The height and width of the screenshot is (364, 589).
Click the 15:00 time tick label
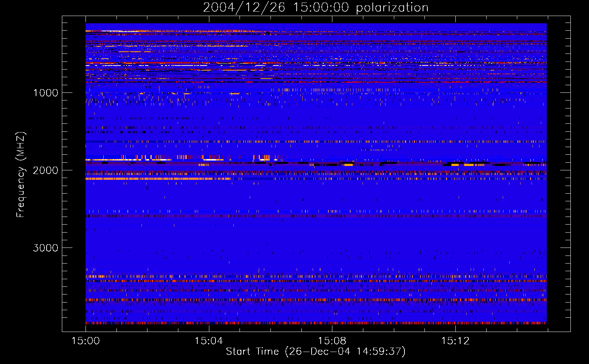(x=86, y=341)
